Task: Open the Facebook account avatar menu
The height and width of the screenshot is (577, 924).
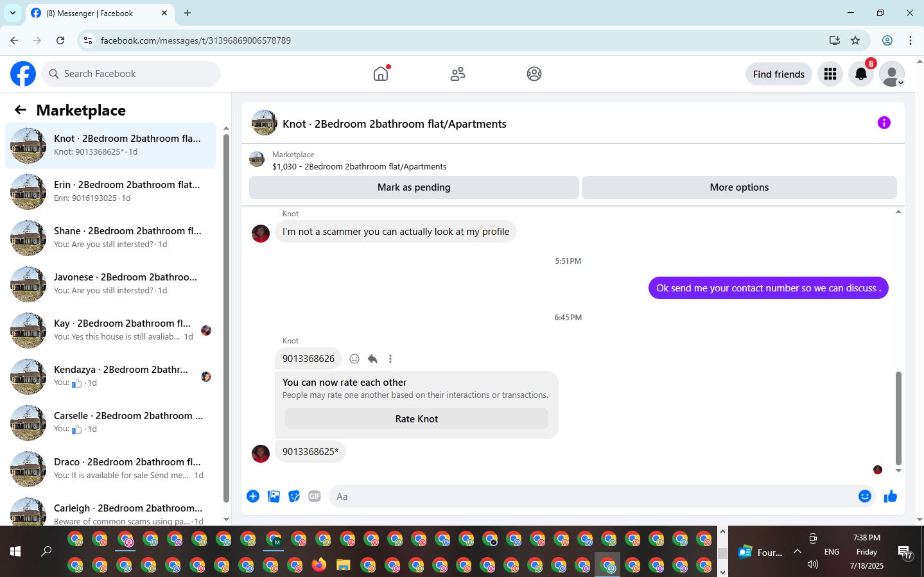Action: (892, 74)
